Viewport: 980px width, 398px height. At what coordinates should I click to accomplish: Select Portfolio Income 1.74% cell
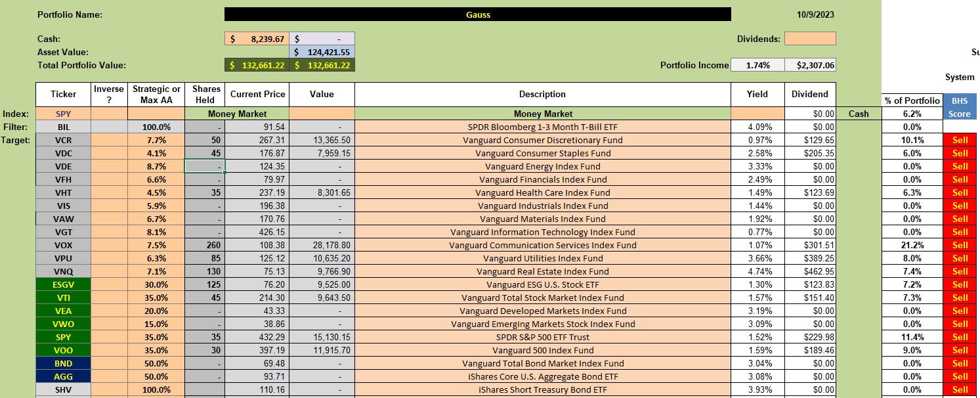[757, 65]
